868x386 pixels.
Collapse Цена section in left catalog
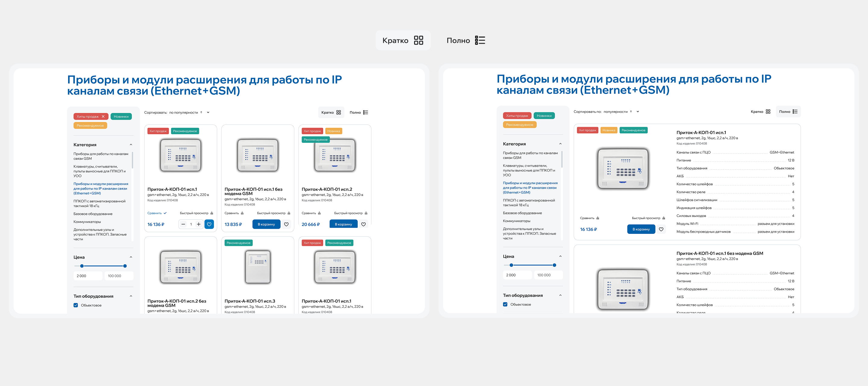[131, 257]
